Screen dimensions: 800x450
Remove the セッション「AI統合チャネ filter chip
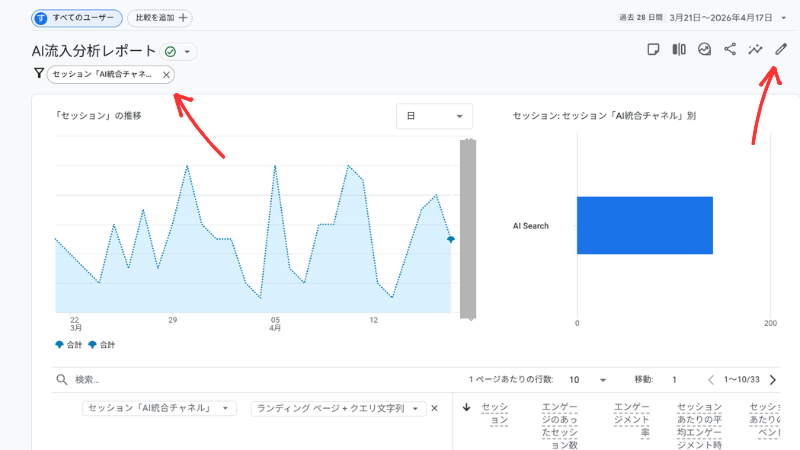pyautogui.click(x=166, y=74)
